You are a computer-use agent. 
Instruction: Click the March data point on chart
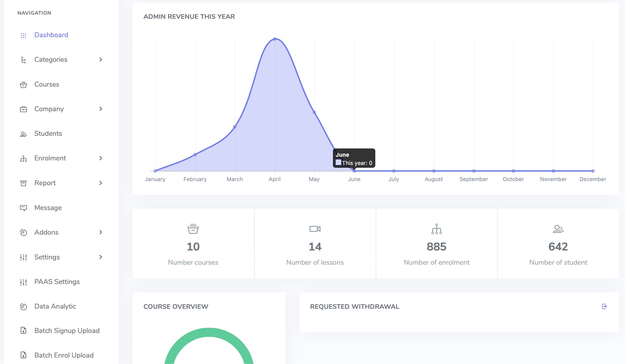coord(235,127)
